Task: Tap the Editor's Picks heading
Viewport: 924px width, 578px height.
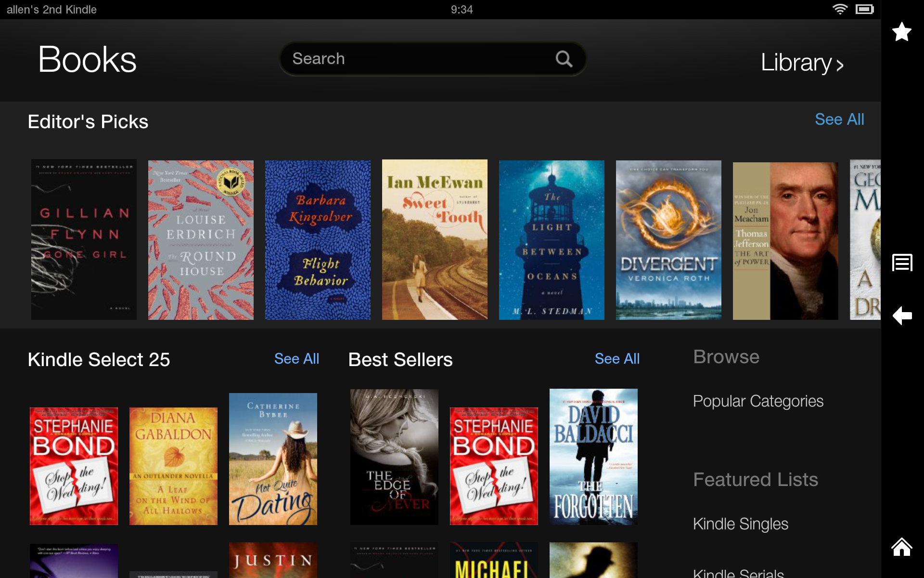Action: click(x=88, y=121)
